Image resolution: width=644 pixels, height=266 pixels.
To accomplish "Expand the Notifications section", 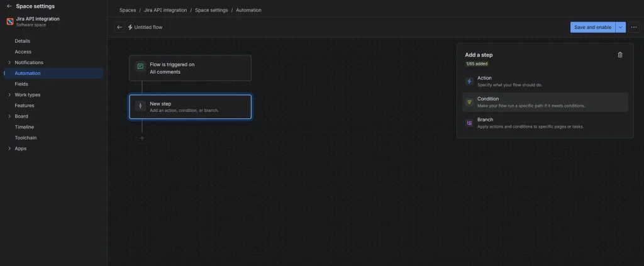I will 9,62.
